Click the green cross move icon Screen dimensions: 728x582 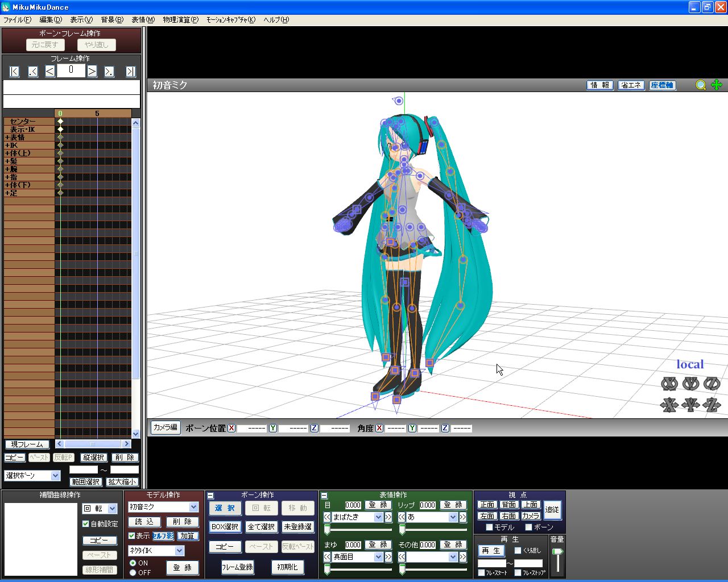(717, 85)
